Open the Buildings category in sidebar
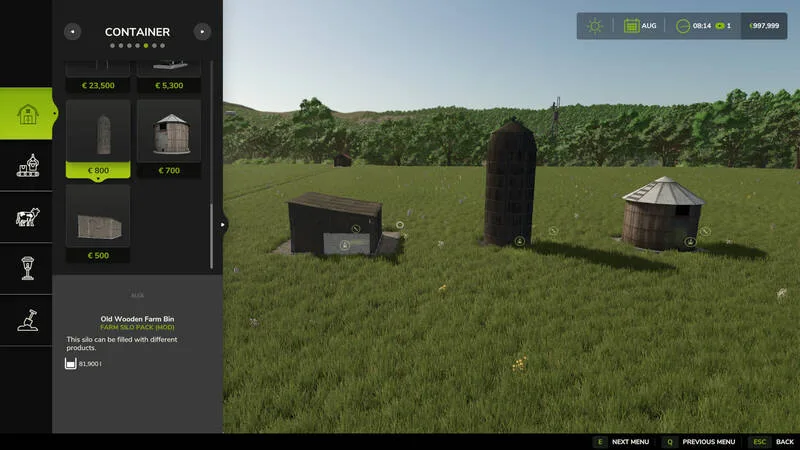The width and height of the screenshot is (800, 450). 27,114
